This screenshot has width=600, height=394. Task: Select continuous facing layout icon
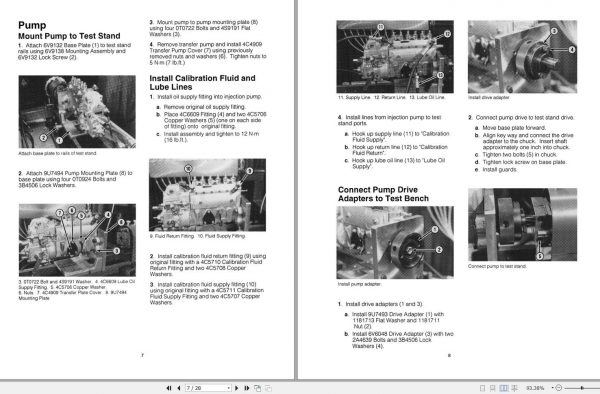tap(515, 388)
